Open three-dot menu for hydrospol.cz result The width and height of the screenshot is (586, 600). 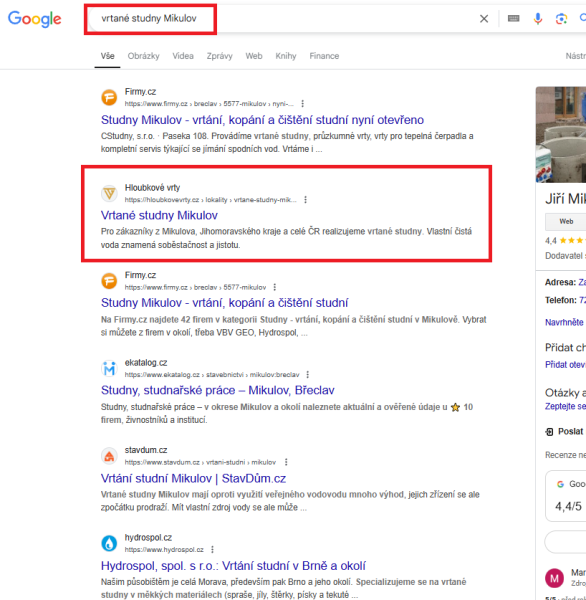(212, 549)
